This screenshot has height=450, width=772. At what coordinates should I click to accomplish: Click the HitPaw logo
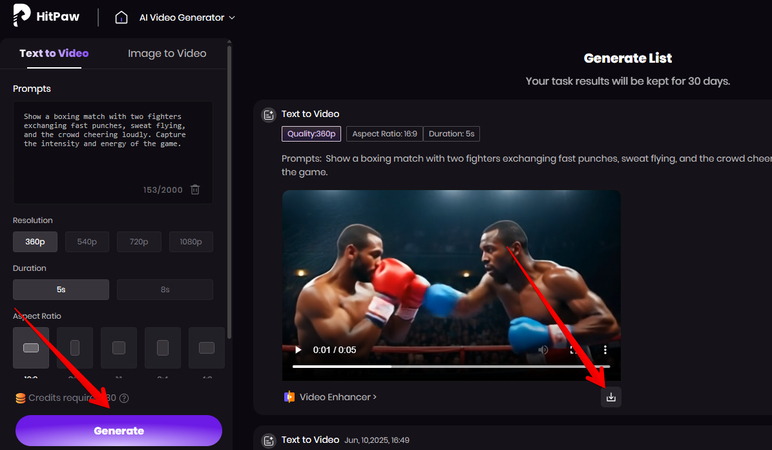46,16
